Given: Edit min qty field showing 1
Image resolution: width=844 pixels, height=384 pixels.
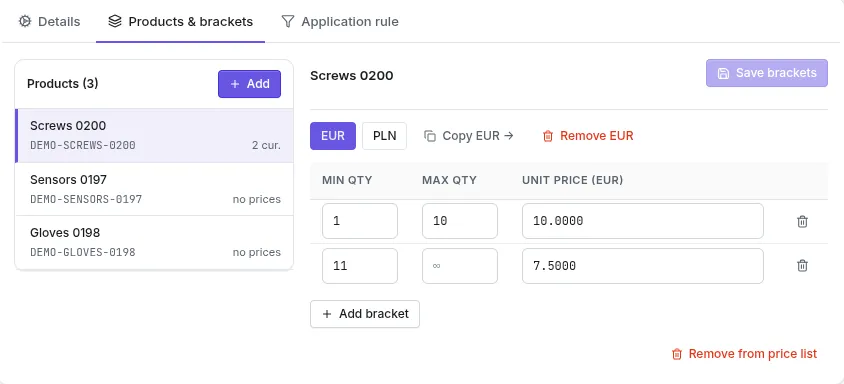Looking at the screenshot, I should point(360,221).
